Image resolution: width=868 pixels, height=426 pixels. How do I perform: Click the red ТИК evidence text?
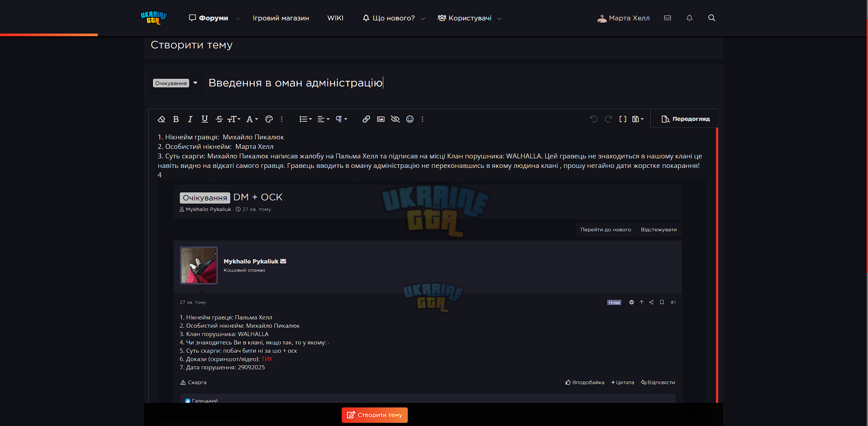(267, 359)
